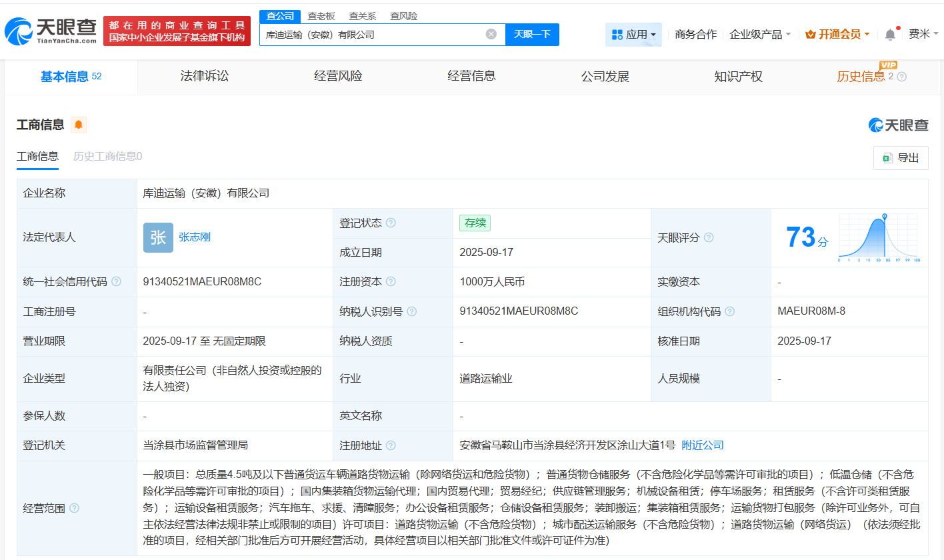This screenshot has width=944, height=560.
Task: Click the 天眼一下 search button
Action: [532, 34]
